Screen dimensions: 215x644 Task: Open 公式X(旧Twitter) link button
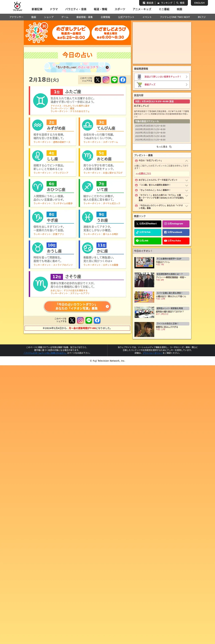(x=148, y=224)
